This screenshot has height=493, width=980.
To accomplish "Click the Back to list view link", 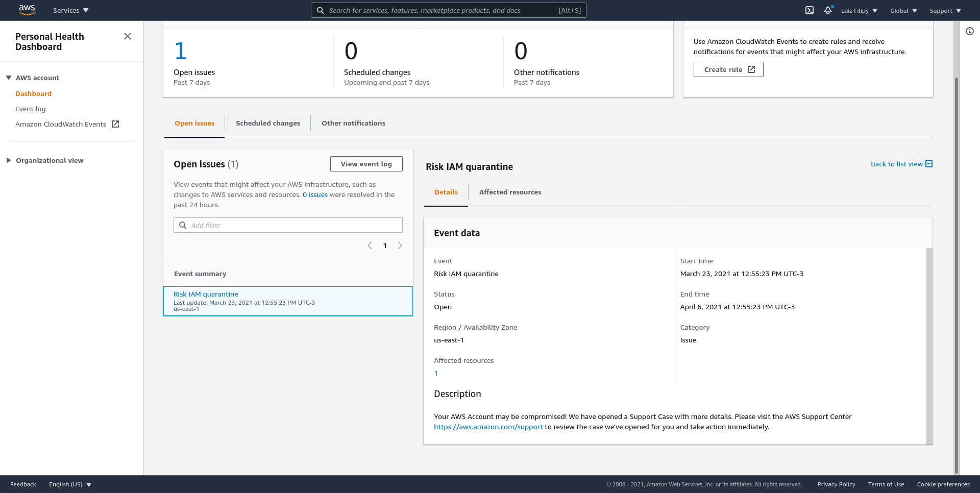I will (x=896, y=164).
